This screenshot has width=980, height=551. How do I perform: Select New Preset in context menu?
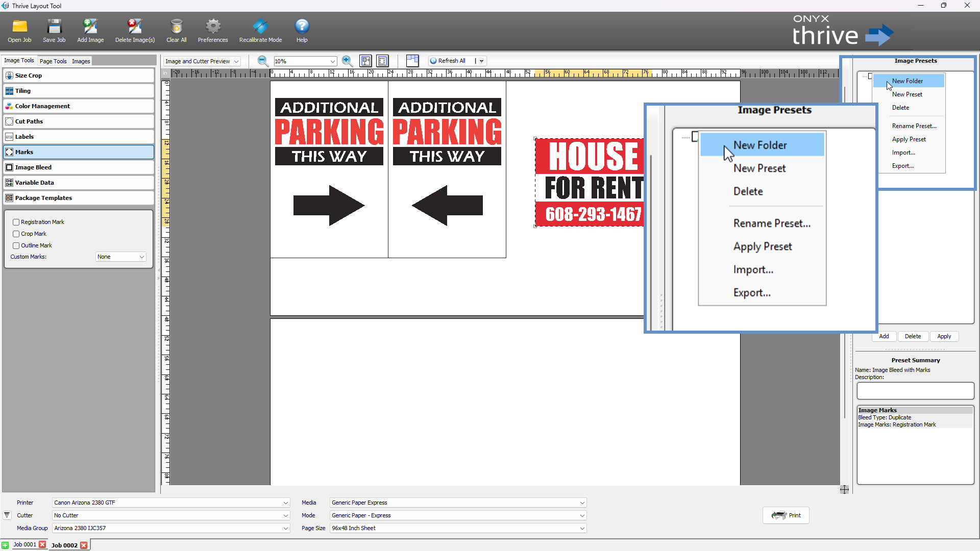907,94
